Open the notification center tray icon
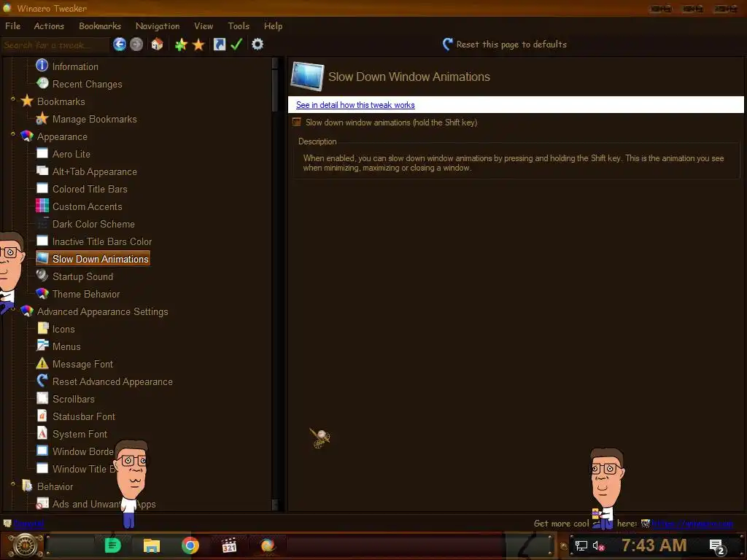Screen dimensions: 747x560 point(717,547)
